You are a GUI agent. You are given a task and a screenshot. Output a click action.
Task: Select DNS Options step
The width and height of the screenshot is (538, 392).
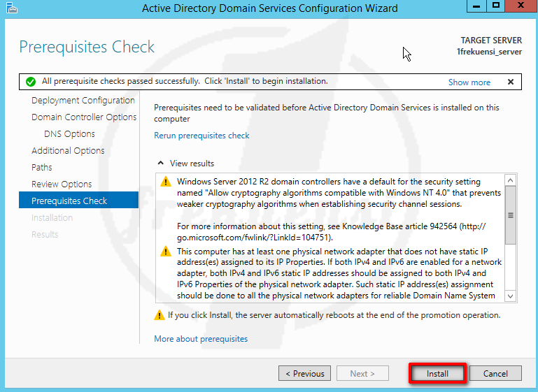[x=70, y=134]
